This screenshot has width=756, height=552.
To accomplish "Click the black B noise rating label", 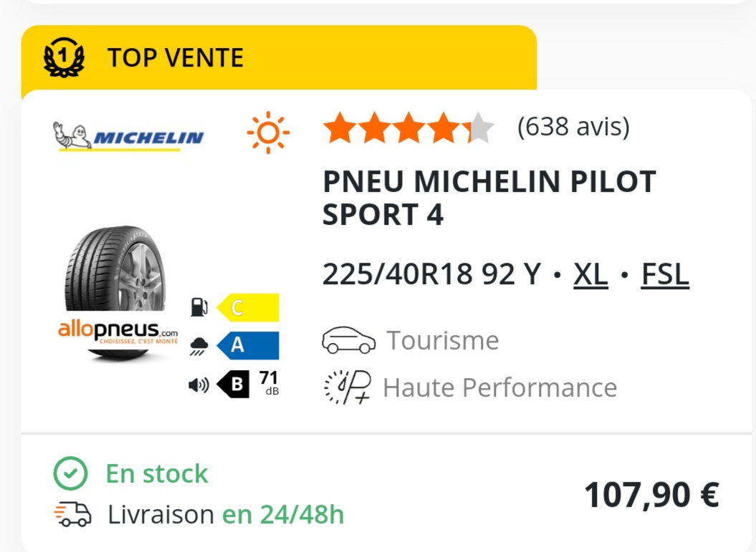I will pyautogui.click(x=234, y=384).
